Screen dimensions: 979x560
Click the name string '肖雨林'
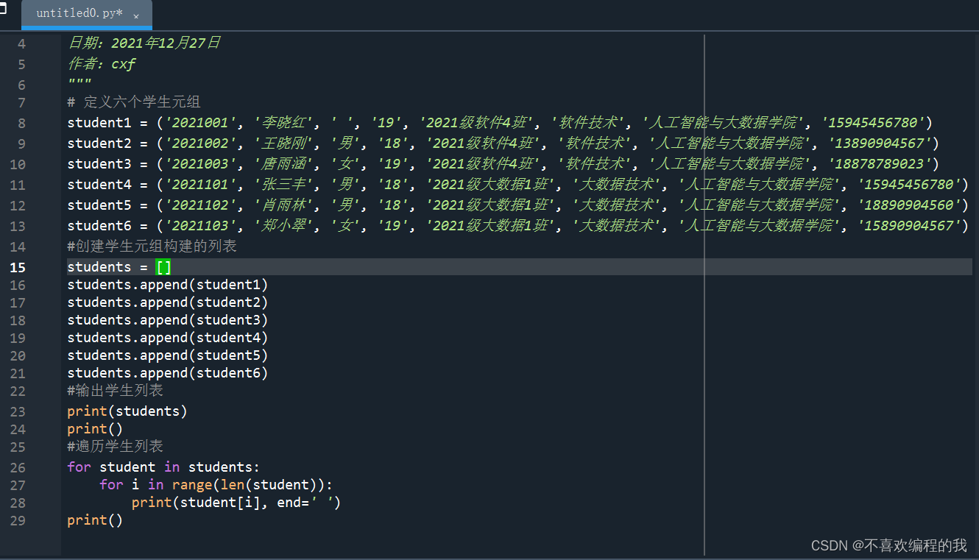click(286, 205)
